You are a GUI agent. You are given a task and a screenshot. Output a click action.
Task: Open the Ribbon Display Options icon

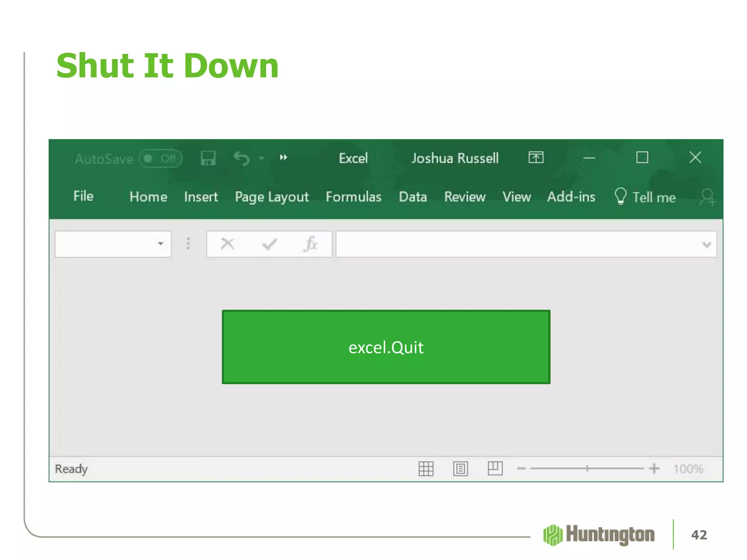tap(536, 157)
